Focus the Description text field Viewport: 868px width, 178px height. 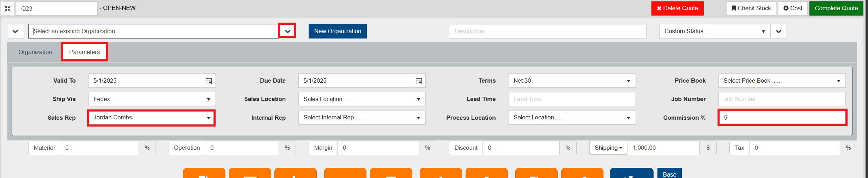[x=547, y=31]
